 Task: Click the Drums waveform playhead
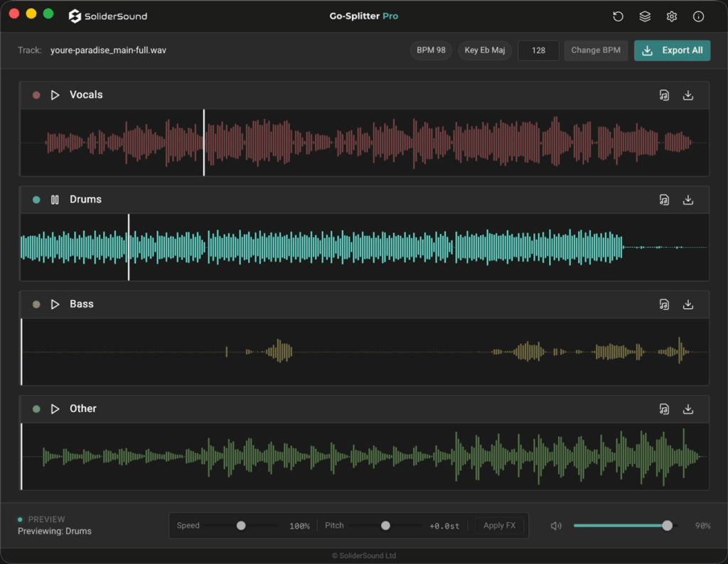pos(129,247)
